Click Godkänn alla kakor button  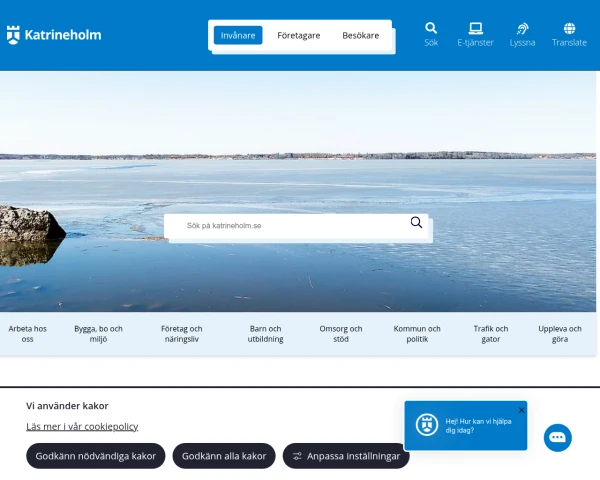224,456
